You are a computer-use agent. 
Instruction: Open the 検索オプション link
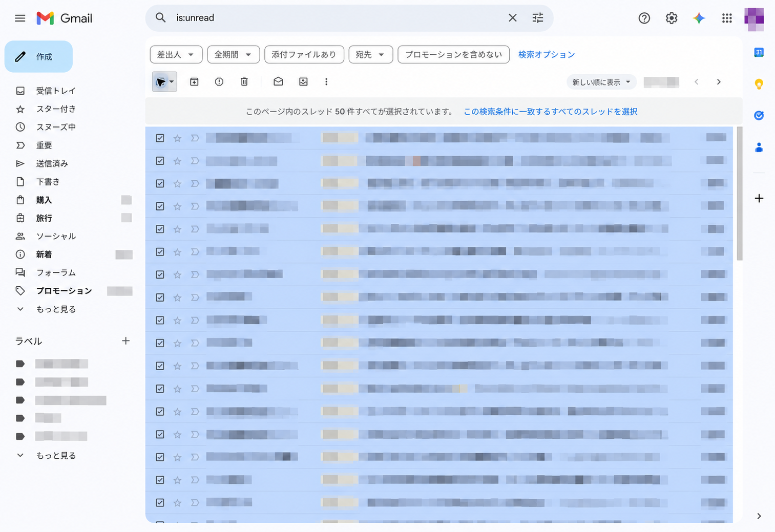[547, 54]
